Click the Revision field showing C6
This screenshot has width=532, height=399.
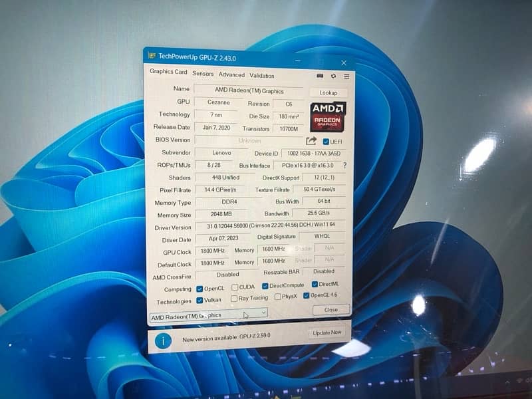click(289, 104)
